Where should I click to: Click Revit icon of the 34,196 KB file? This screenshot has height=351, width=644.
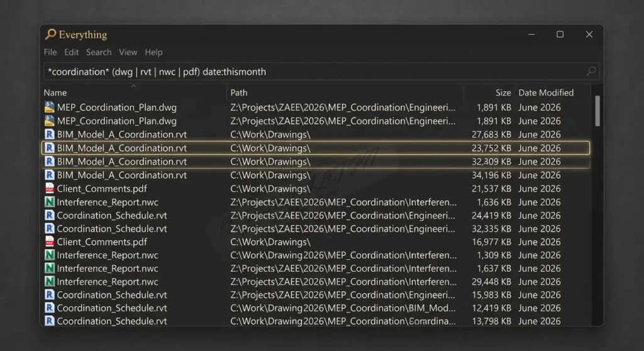point(49,175)
